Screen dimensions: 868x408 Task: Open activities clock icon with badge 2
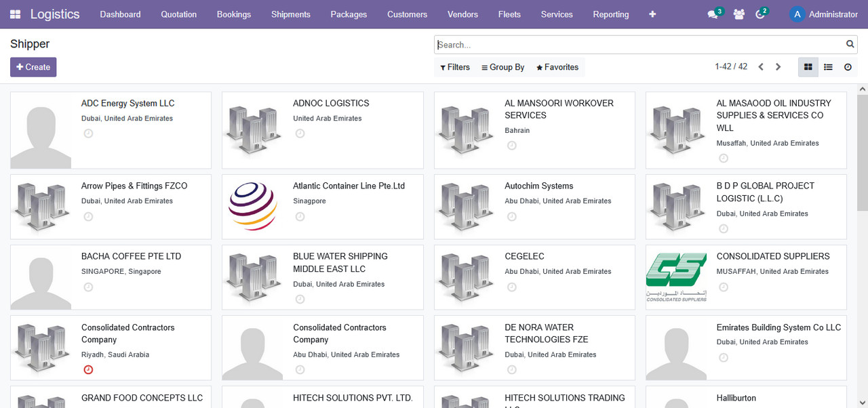tap(762, 14)
